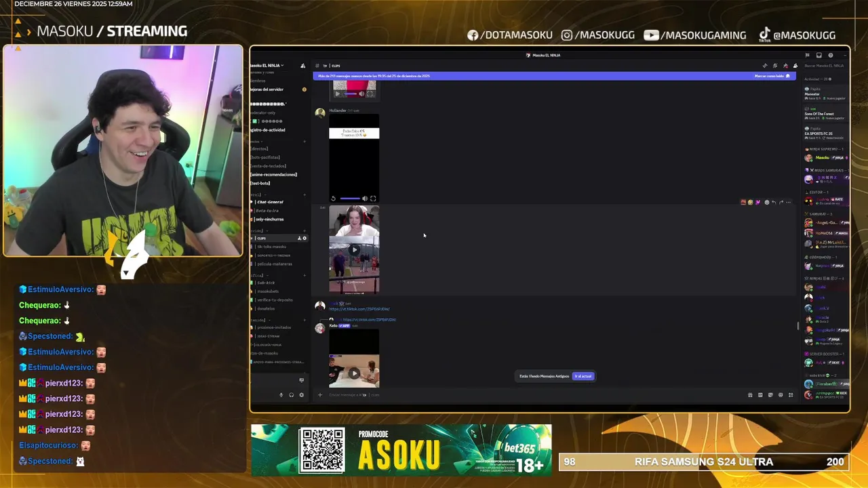Play the top partially visible video
868x488 pixels.
(337, 94)
